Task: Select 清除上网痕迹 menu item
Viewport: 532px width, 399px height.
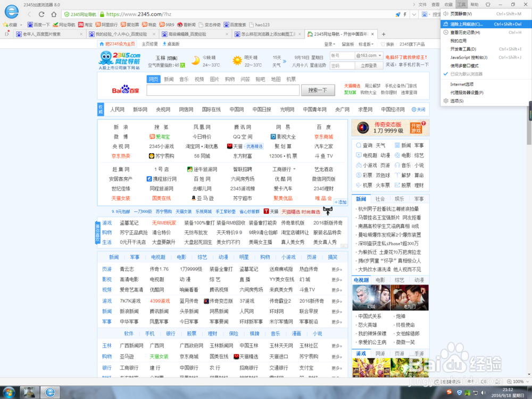Action: click(x=486, y=24)
